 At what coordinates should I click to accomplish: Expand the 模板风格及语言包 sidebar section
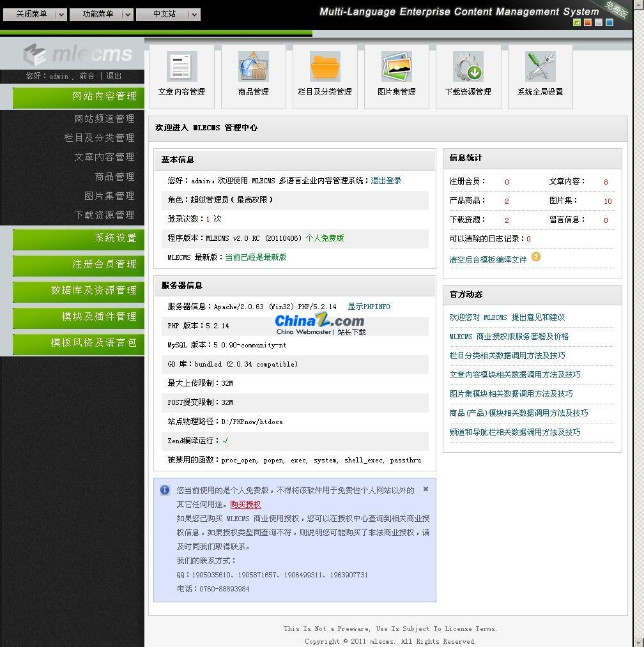[79, 344]
